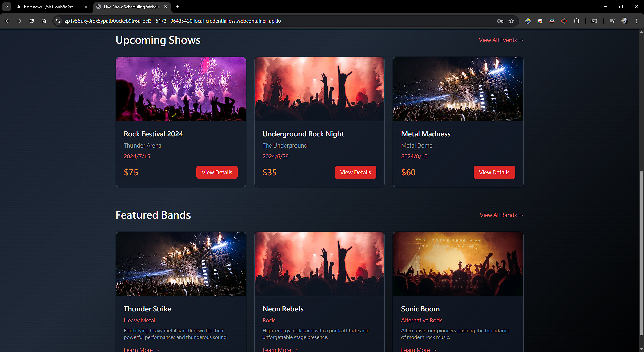Open View All Bands link
Screen dimensions: 644x352
click(x=501, y=215)
